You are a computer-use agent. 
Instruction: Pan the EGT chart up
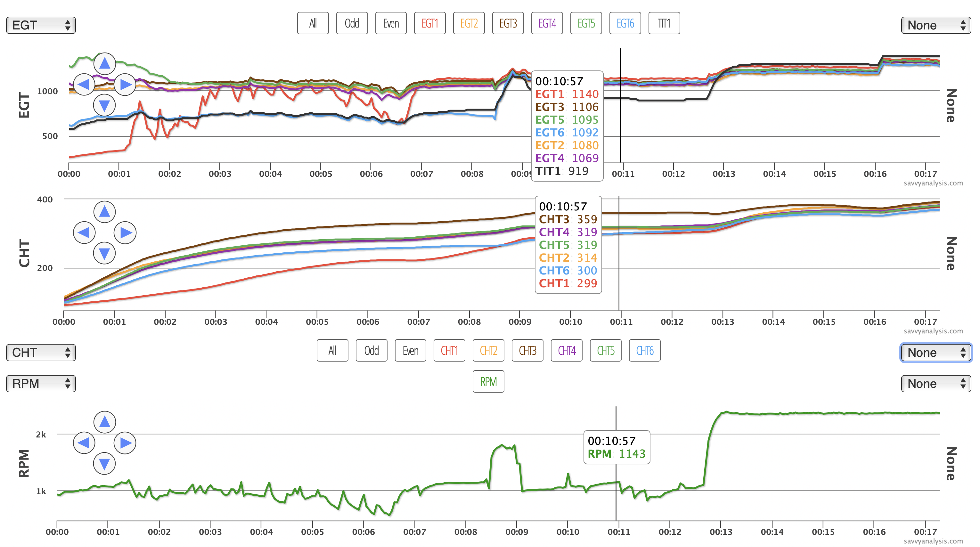pyautogui.click(x=105, y=63)
